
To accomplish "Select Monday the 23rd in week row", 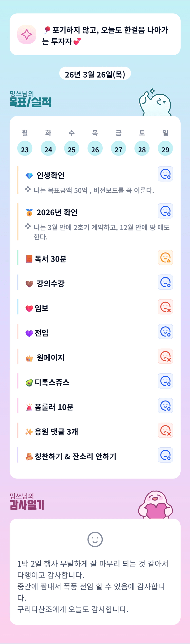I will pyautogui.click(x=25, y=149).
